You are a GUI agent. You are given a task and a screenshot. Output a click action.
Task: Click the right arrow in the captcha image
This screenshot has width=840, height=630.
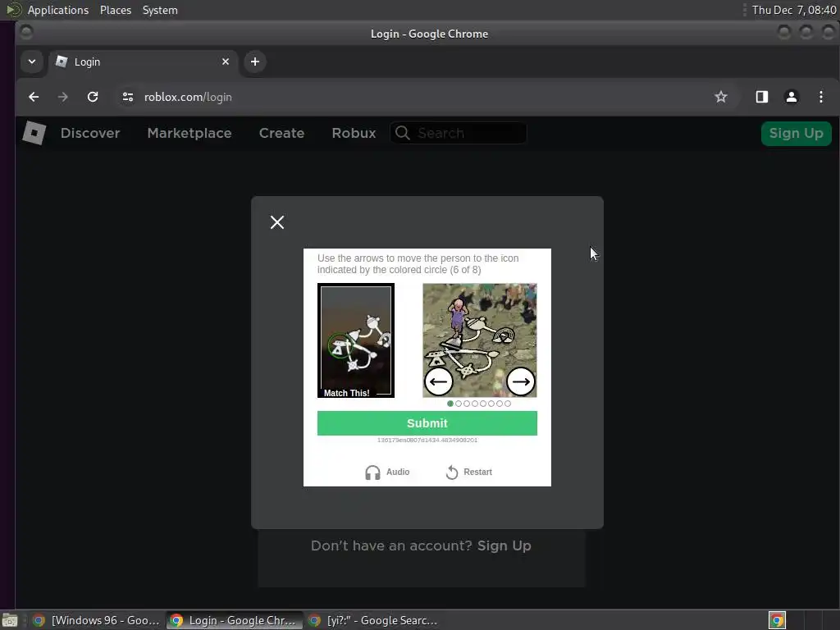coord(520,381)
